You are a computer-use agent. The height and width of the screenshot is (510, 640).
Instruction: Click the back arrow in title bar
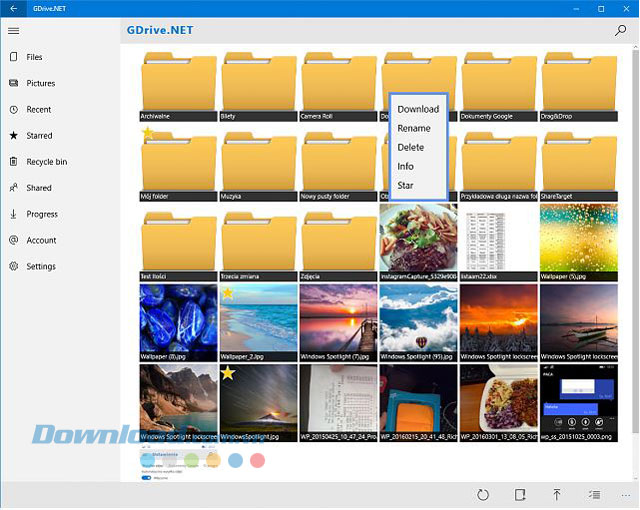pos(12,8)
